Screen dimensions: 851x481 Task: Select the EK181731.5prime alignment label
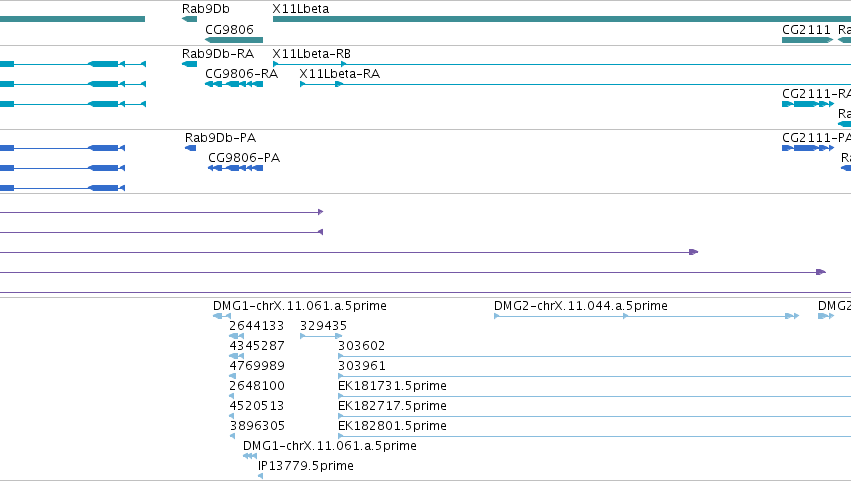392,385
